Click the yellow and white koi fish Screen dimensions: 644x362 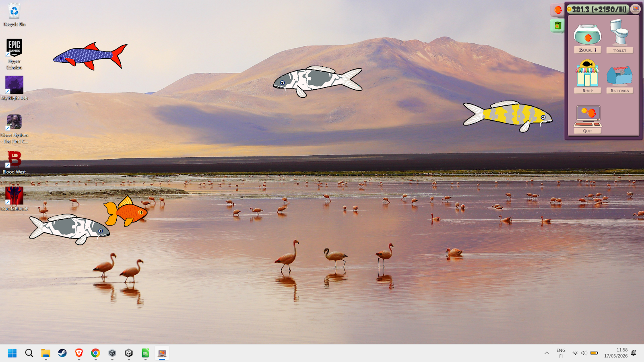[x=508, y=115]
